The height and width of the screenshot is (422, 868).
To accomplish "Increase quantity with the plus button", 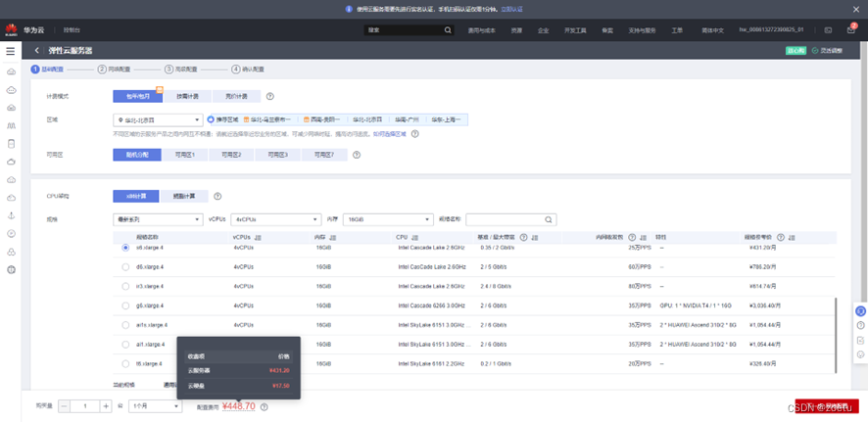I will (x=106, y=406).
